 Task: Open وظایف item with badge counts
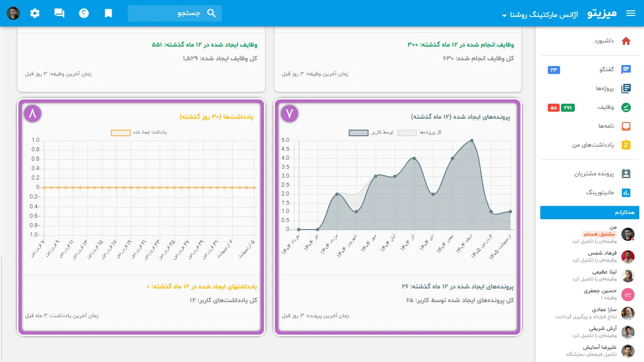click(x=589, y=107)
